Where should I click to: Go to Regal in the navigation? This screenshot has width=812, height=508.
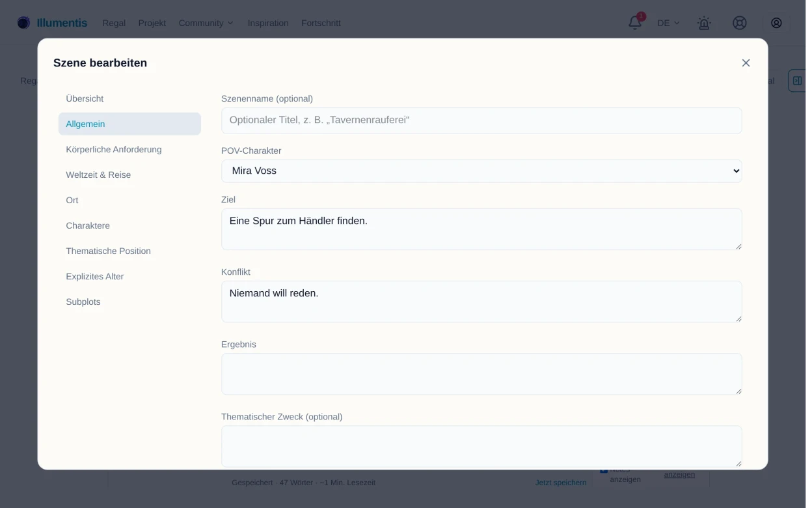[x=114, y=23]
